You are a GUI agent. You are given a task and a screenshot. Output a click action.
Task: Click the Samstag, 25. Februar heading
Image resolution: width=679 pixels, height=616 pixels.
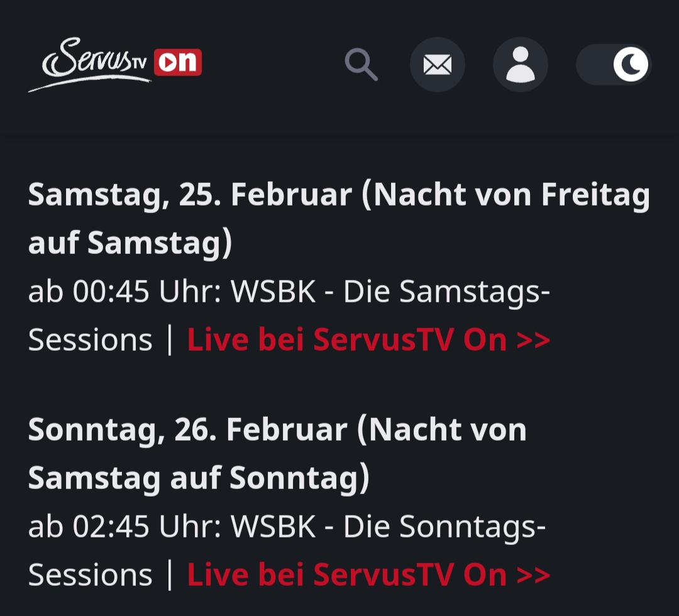tap(189, 195)
